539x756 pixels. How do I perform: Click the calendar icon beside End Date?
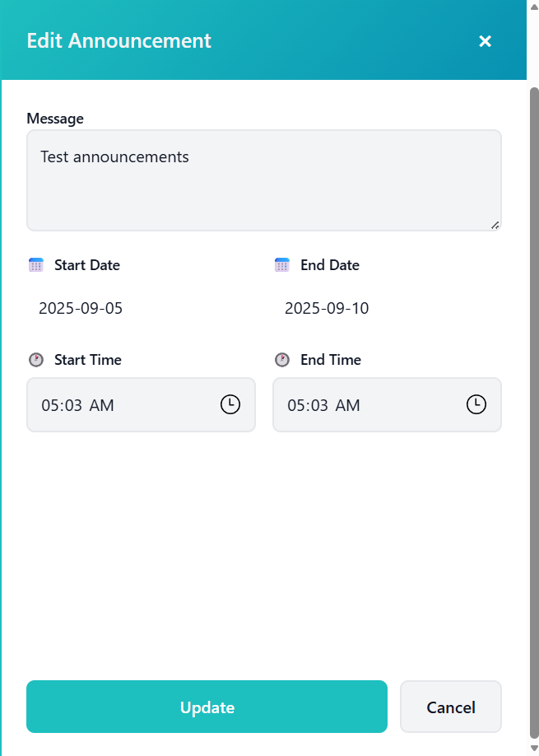[x=281, y=265]
